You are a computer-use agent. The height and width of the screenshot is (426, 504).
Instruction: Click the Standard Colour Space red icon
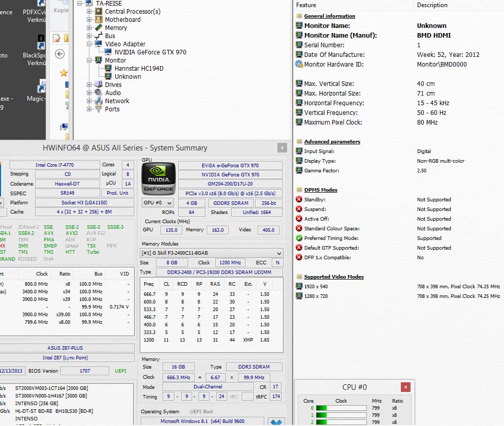(299, 228)
